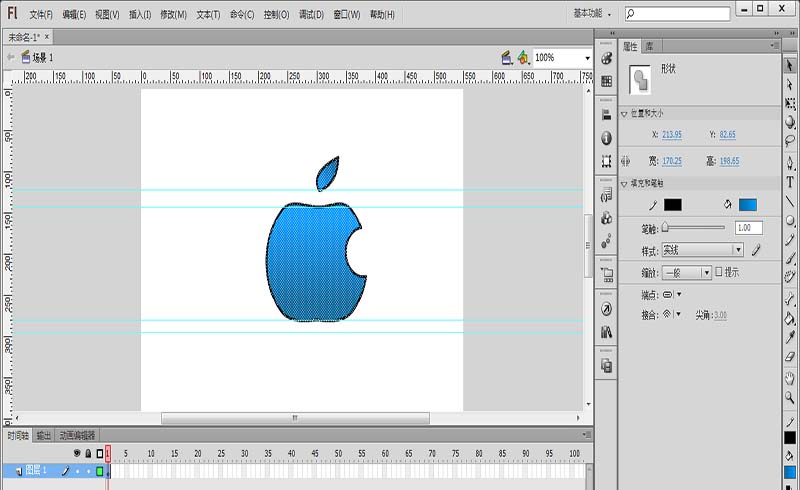
Task: Open the 基本功能 workspace dropdown
Action: click(592, 14)
